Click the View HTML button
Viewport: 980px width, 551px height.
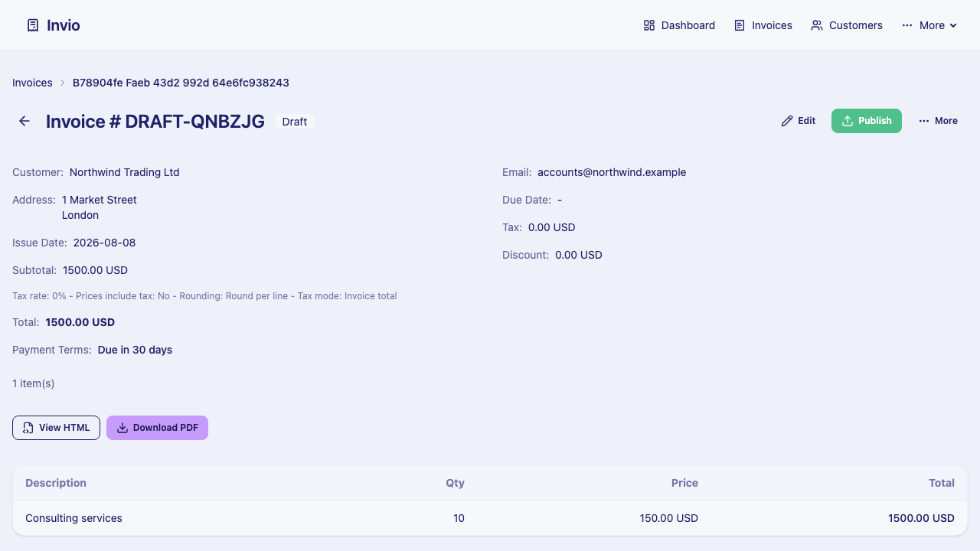coord(56,428)
